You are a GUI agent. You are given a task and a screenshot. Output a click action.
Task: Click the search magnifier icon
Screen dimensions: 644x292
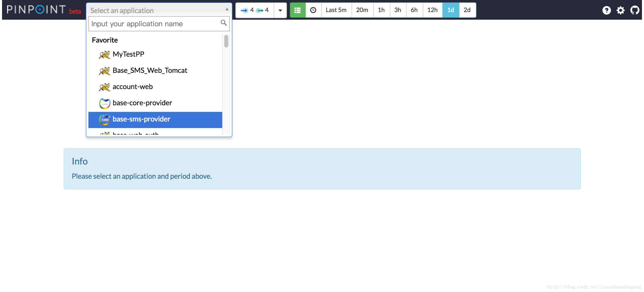pyautogui.click(x=223, y=23)
